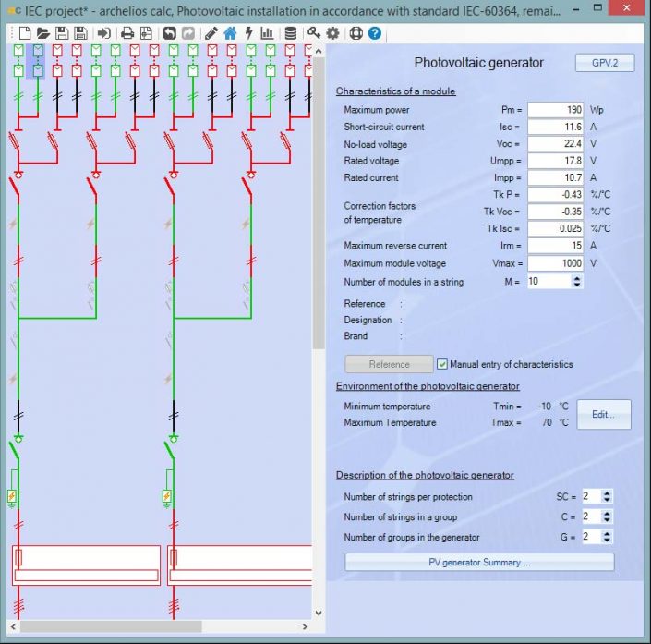Viewport: 651px width, 644px height.
Task: Open the bar chart results icon
Action: (x=267, y=33)
